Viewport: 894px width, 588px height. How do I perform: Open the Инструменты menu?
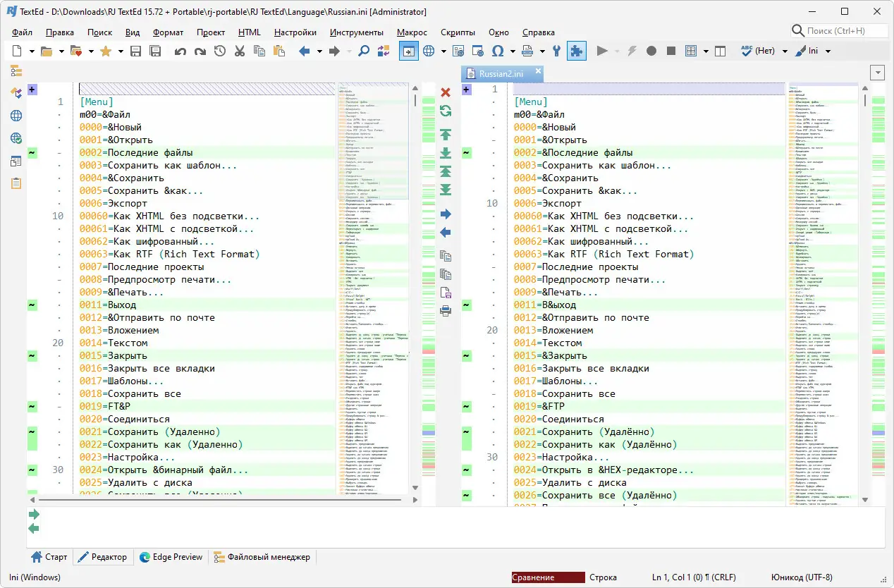coord(356,32)
